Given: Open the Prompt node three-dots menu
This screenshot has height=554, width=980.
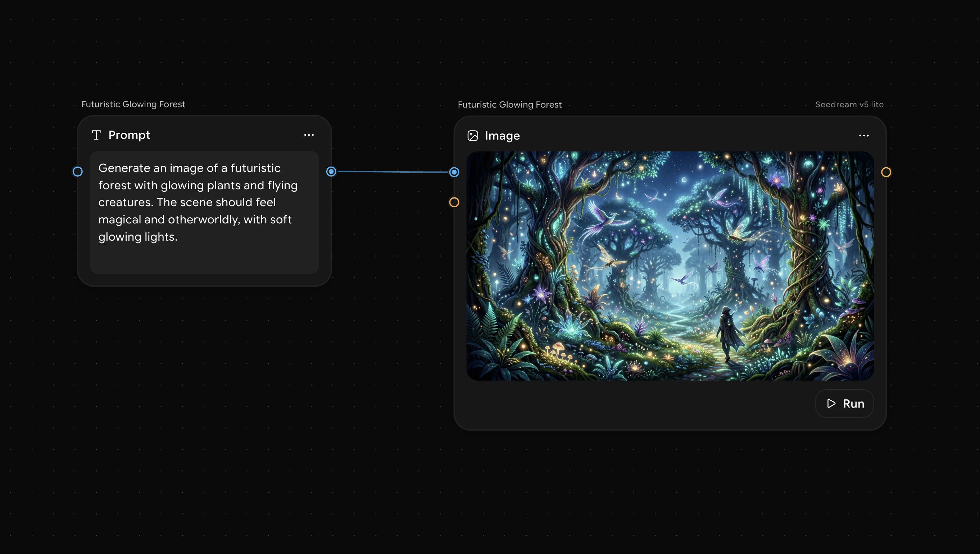Looking at the screenshot, I should (309, 135).
